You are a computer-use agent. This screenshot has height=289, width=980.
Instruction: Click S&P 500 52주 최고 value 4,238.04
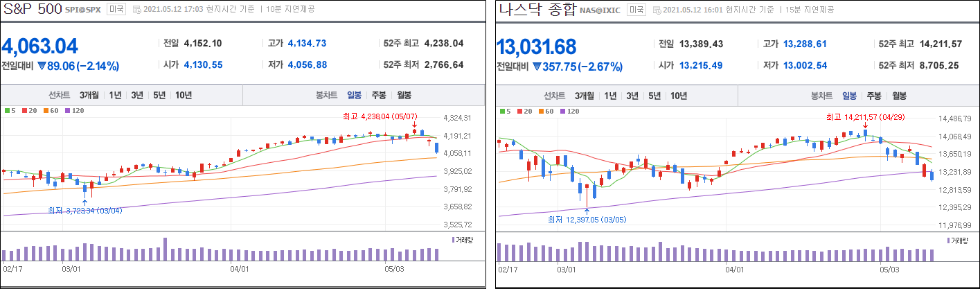click(444, 43)
